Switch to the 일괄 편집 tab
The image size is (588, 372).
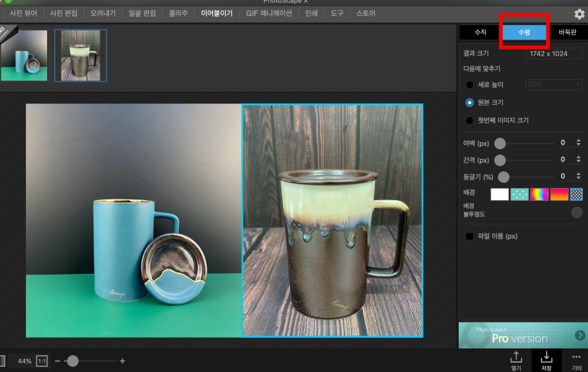[x=142, y=14]
